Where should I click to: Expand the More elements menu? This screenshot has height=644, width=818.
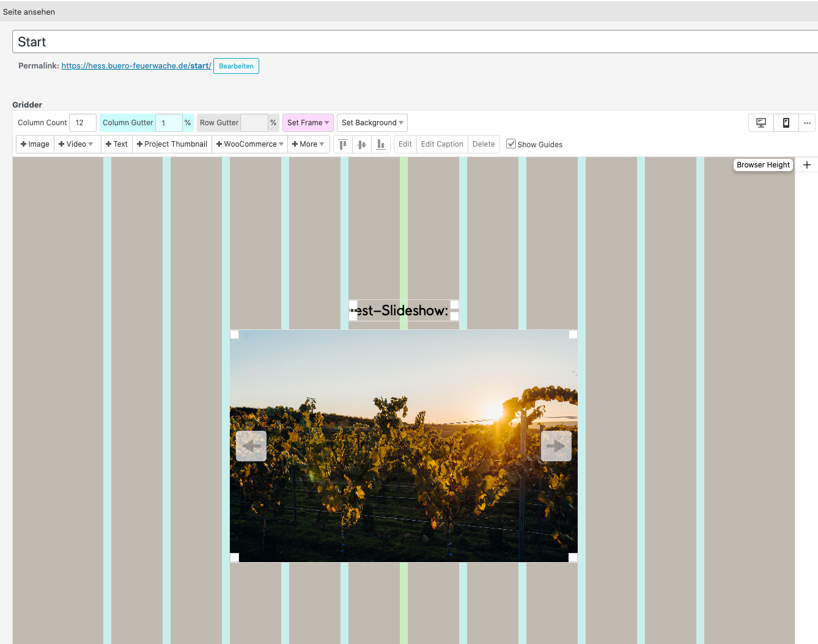coord(308,144)
